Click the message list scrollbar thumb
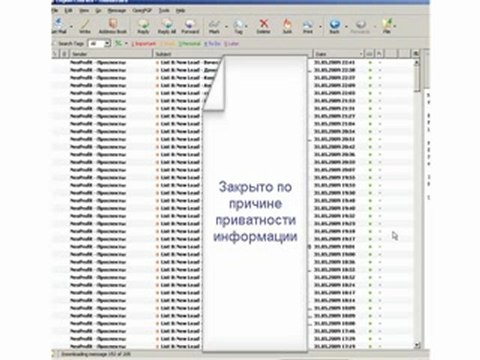Viewport: 480px width, 360px height. pyautogui.click(x=417, y=78)
